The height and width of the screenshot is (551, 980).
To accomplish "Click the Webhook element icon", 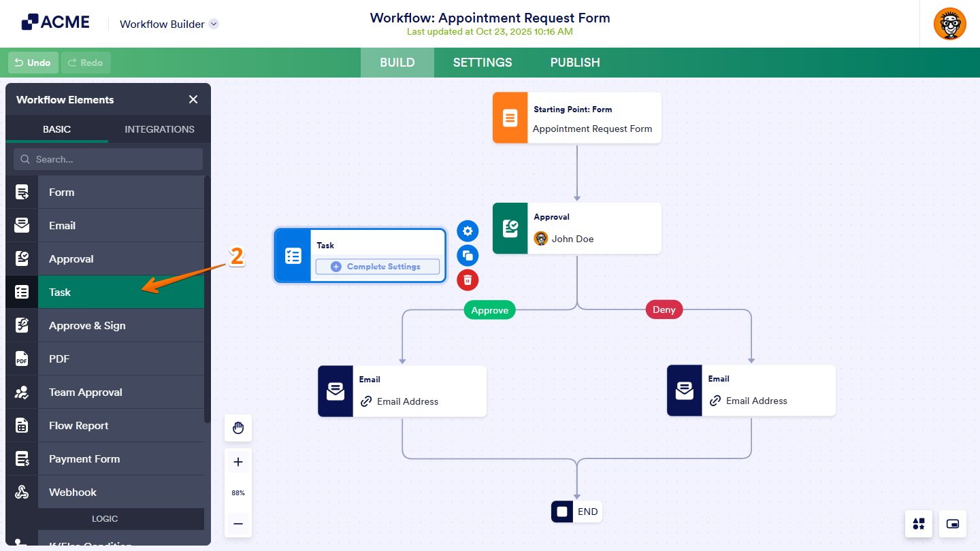I will click(22, 492).
